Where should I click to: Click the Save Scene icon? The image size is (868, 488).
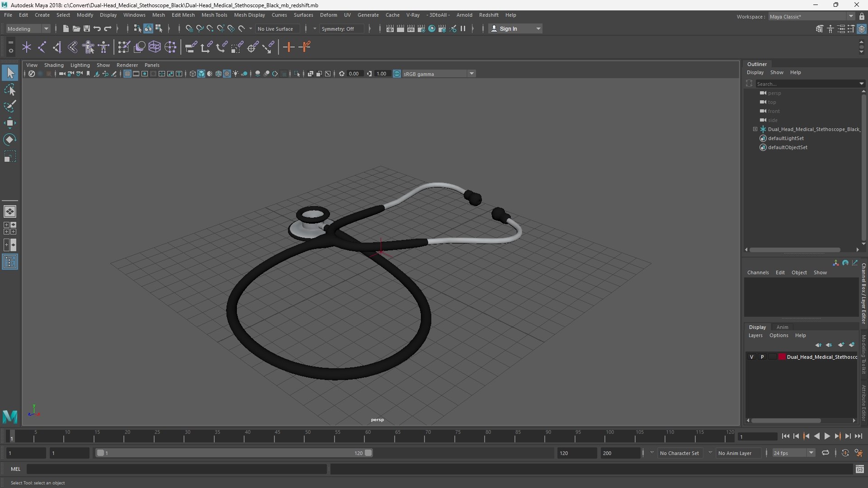click(x=87, y=28)
